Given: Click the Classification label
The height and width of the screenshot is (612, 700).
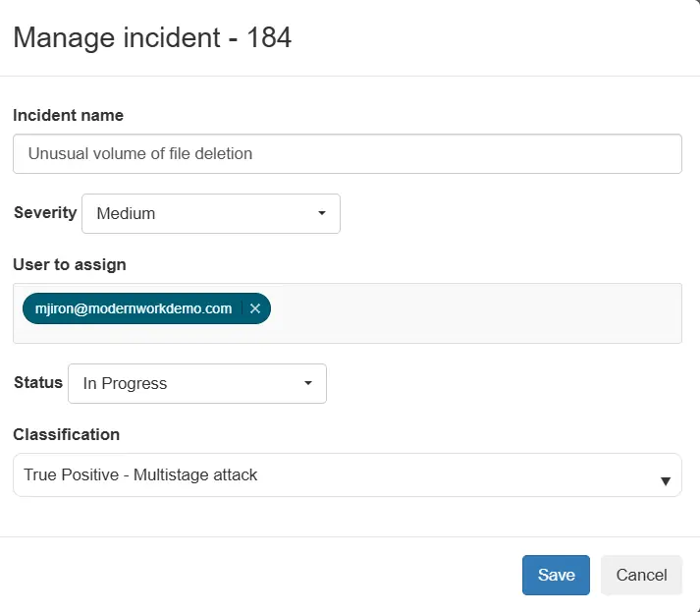Looking at the screenshot, I should (67, 434).
